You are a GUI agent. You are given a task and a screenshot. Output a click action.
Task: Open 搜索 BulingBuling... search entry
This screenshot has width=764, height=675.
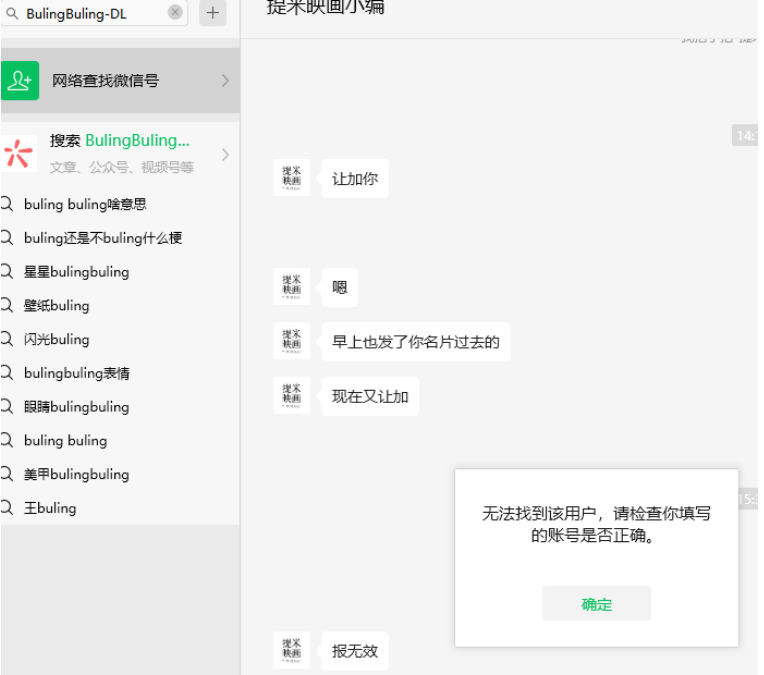tap(120, 154)
